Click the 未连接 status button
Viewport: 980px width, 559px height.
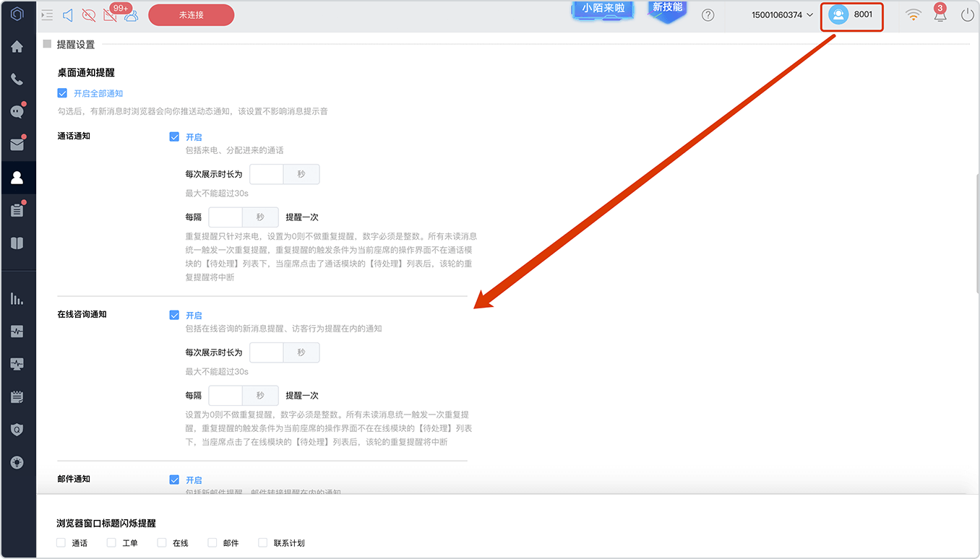pos(192,15)
